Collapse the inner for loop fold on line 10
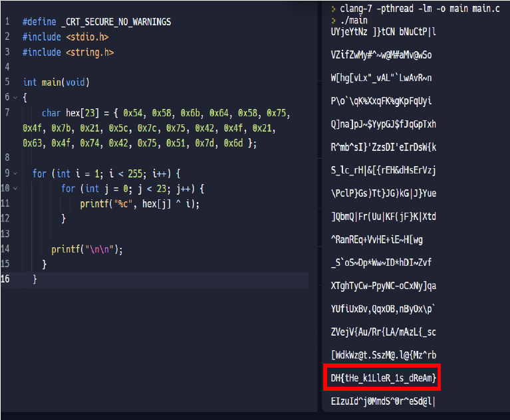The image size is (510, 420). (x=15, y=189)
